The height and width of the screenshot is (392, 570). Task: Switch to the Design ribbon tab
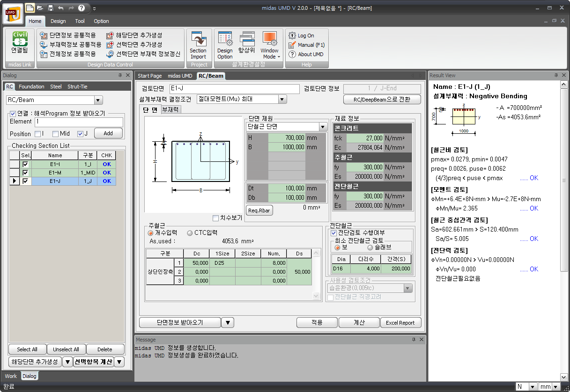(58, 21)
